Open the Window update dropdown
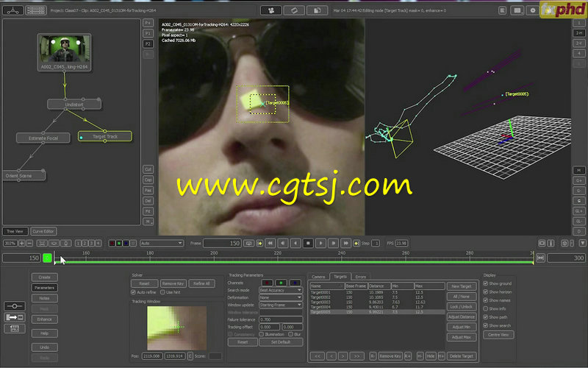The height and width of the screenshot is (368, 588). [x=281, y=305]
